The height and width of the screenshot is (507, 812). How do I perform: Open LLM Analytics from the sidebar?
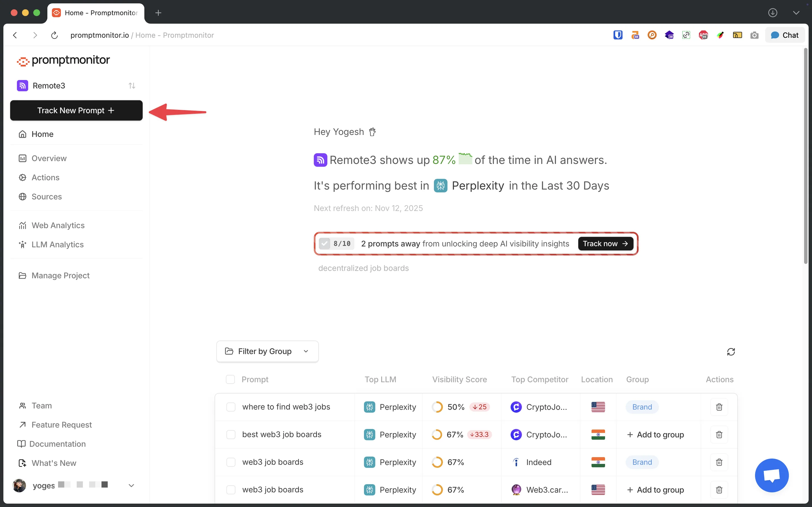(x=58, y=244)
